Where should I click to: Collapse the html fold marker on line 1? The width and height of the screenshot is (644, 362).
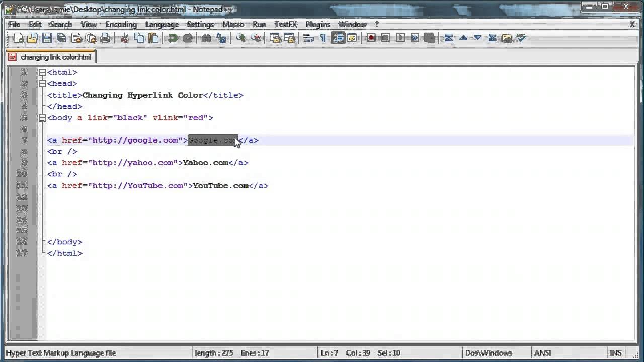[42, 72]
